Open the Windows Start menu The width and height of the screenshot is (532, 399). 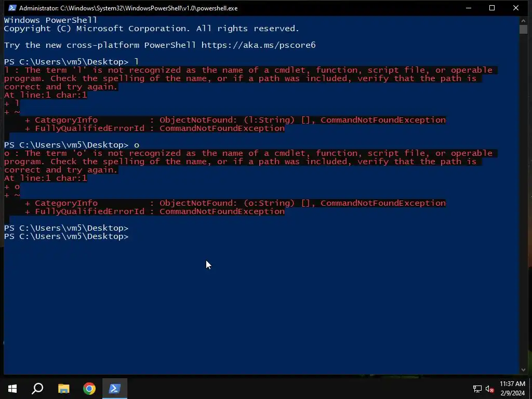pos(12,389)
